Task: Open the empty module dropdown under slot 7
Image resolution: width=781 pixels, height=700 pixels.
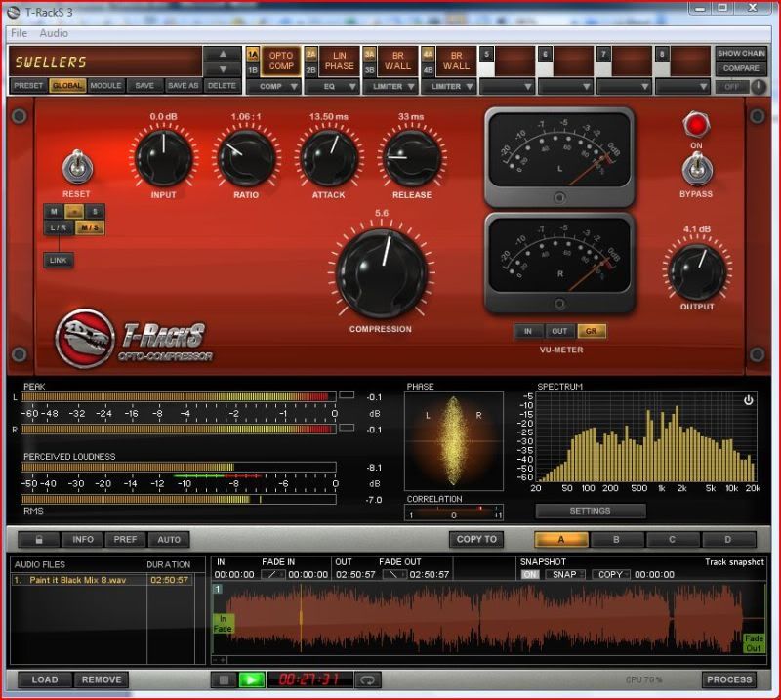Action: pos(626,87)
